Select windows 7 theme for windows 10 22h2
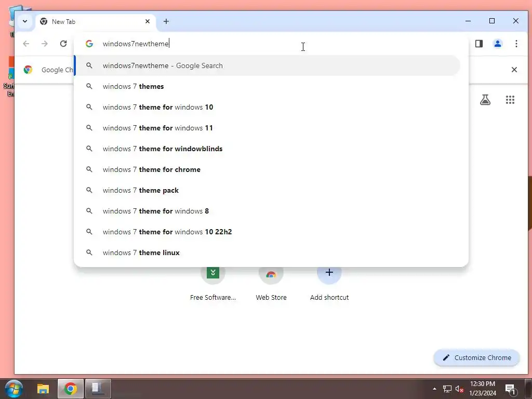This screenshot has height=399, width=532. pos(267,232)
